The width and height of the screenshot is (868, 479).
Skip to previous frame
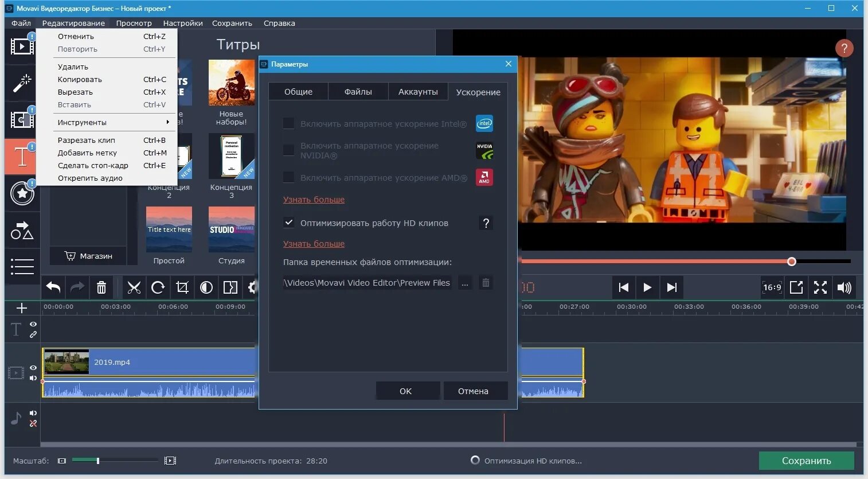click(624, 287)
